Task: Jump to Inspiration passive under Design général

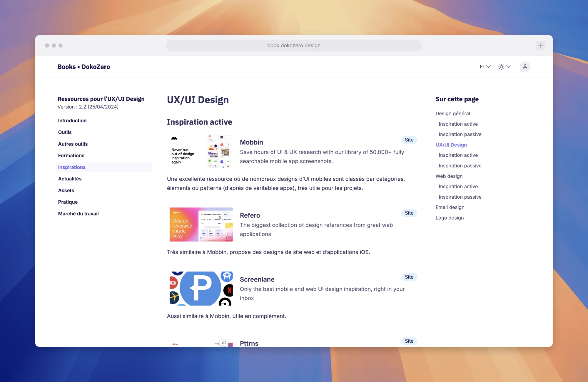Action: (460, 134)
